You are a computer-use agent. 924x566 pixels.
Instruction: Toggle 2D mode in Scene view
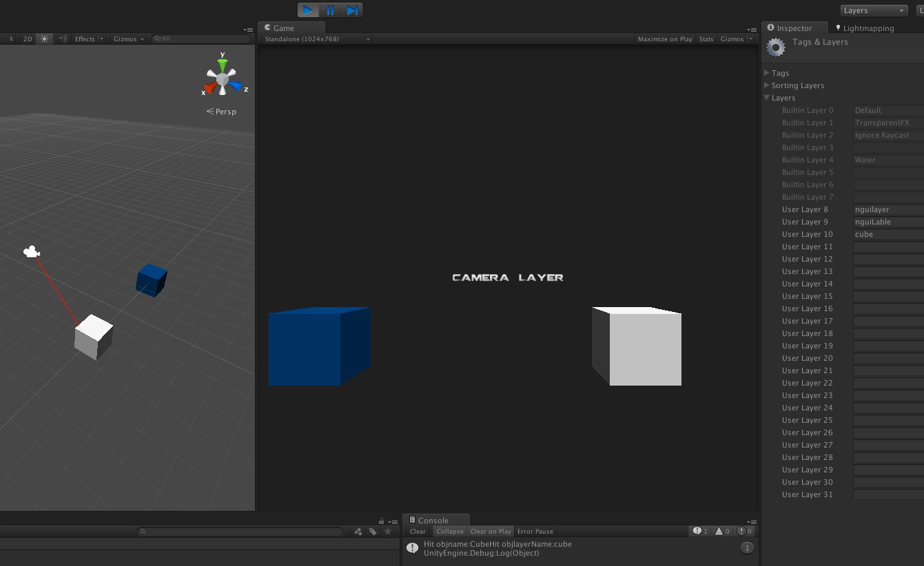(28, 39)
